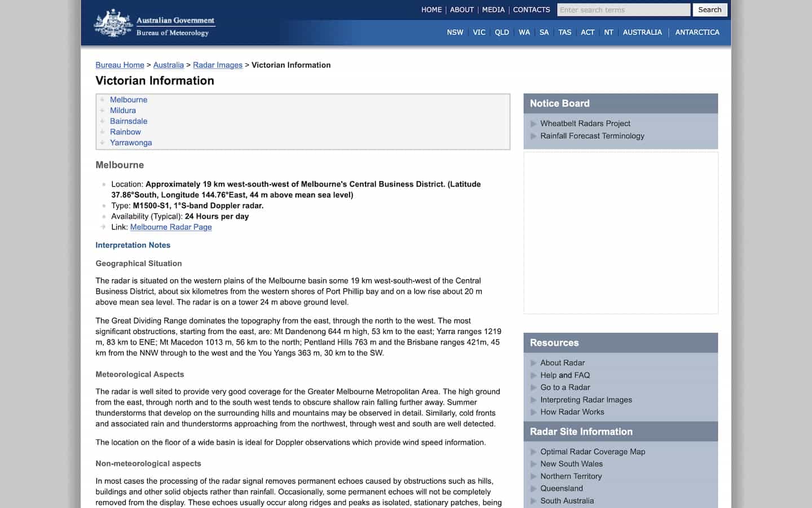Image resolution: width=812 pixels, height=508 pixels.
Task: Jump to the Yarrawonga radar section
Action: 131,143
